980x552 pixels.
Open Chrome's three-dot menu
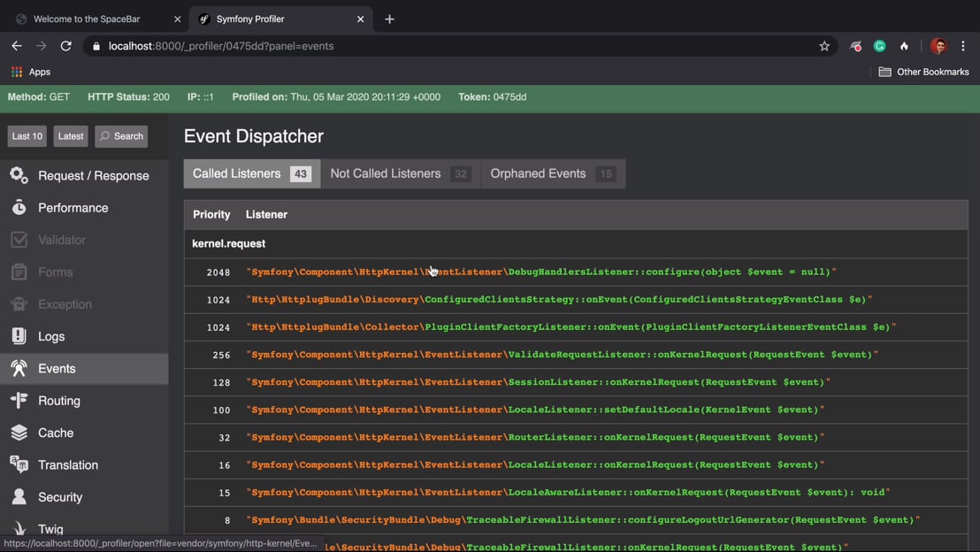(x=963, y=46)
